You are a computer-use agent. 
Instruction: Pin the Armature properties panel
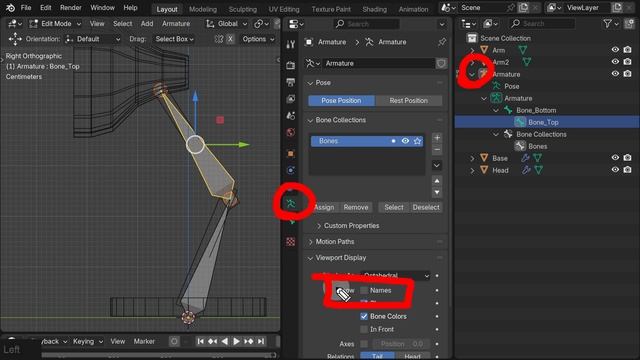(x=442, y=42)
